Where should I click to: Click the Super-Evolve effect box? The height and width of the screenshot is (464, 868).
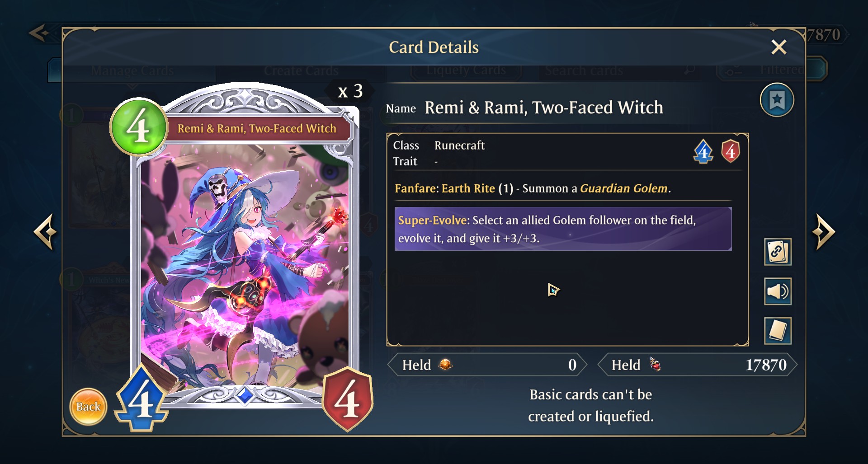pos(563,229)
